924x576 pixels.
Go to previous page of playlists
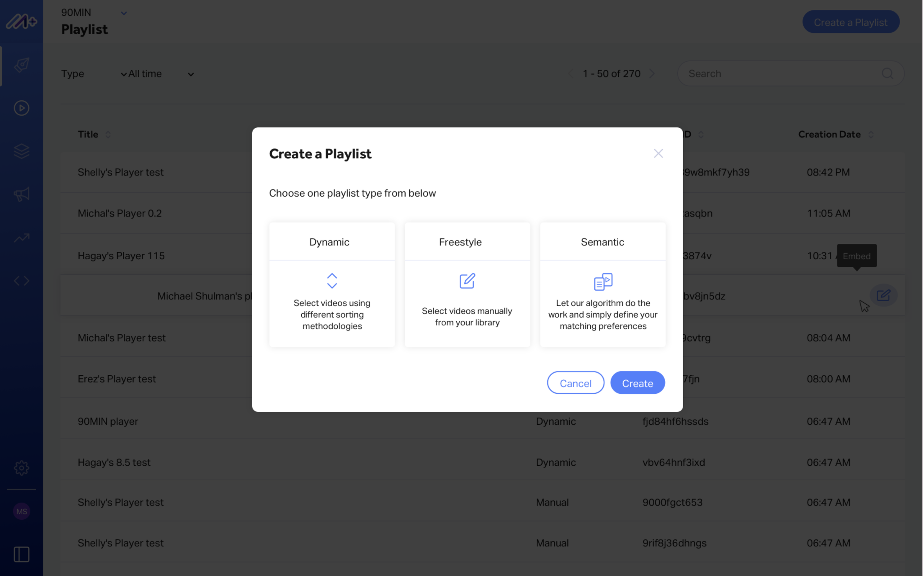[571, 73]
